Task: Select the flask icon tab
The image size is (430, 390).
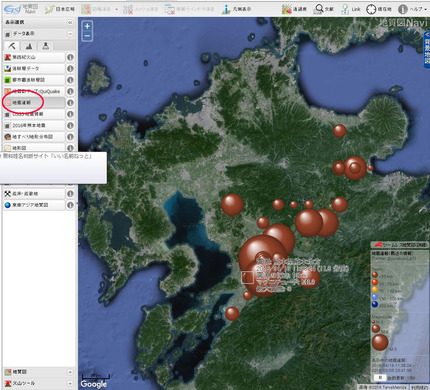Action: [x=46, y=46]
